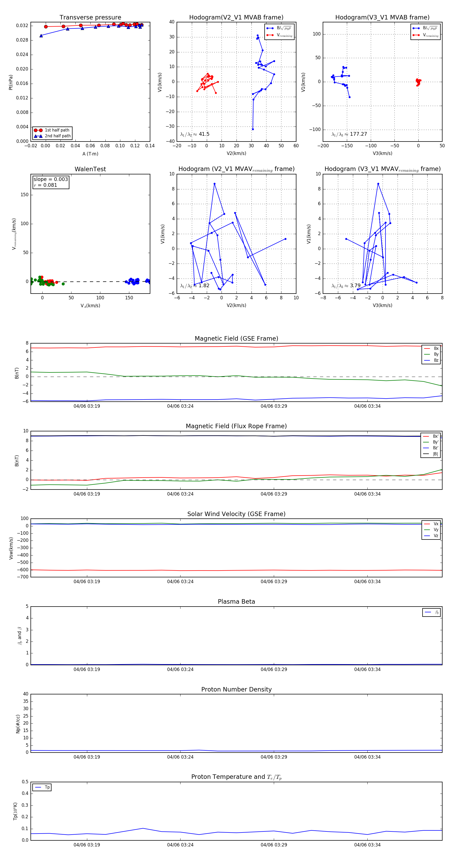This screenshot has height=868, width=473.
Task: Click the 'Proton Number Density' plot title
Action: tap(236, 689)
